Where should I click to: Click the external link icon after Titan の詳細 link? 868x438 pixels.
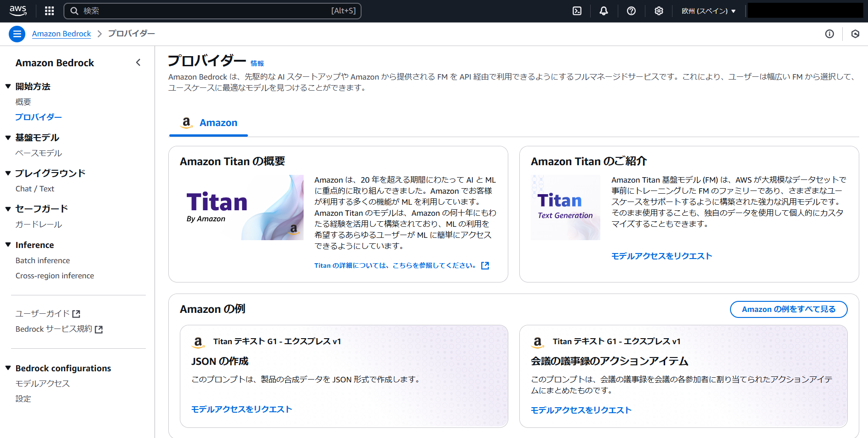click(485, 265)
